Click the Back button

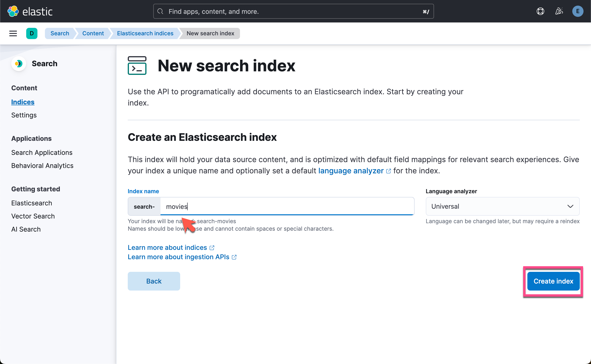pos(154,281)
